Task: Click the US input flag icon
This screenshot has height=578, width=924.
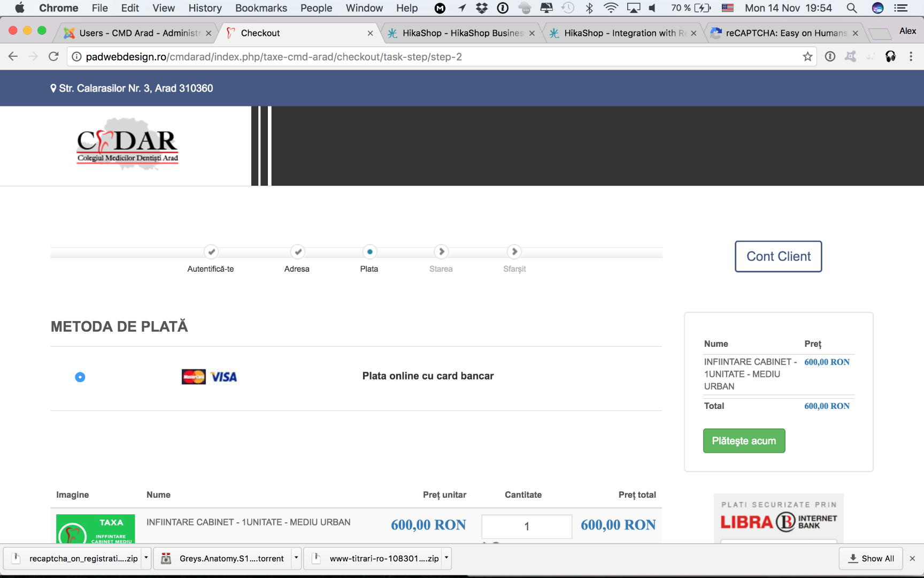Action: [x=727, y=8]
